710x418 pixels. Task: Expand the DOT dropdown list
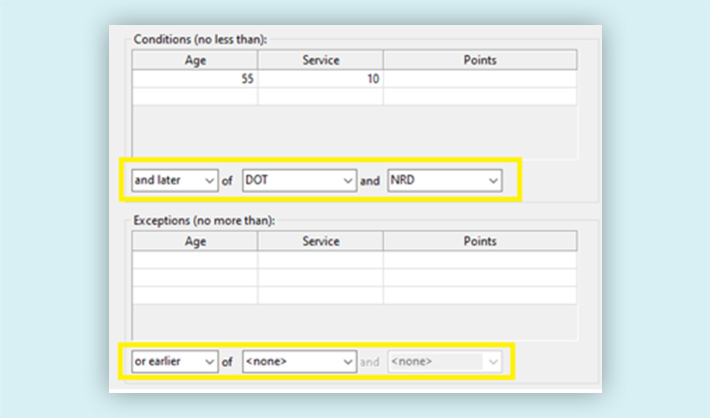299,181
